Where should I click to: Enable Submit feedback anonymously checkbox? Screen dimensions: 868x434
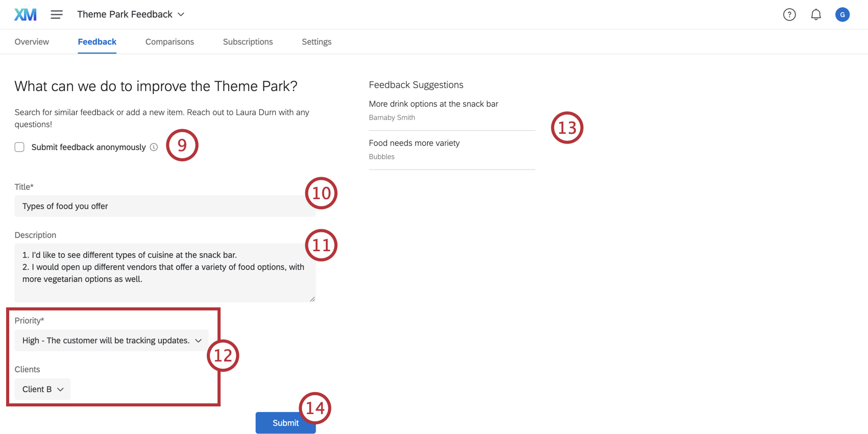(x=19, y=147)
